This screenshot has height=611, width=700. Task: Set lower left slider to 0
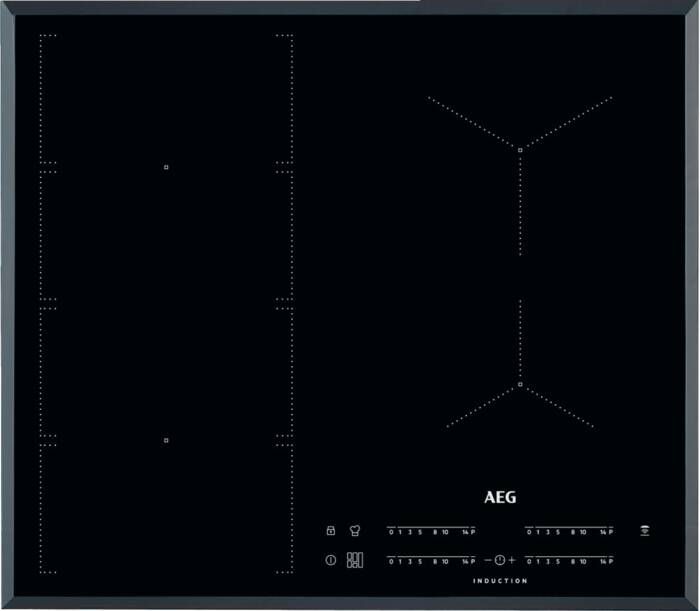point(390,560)
